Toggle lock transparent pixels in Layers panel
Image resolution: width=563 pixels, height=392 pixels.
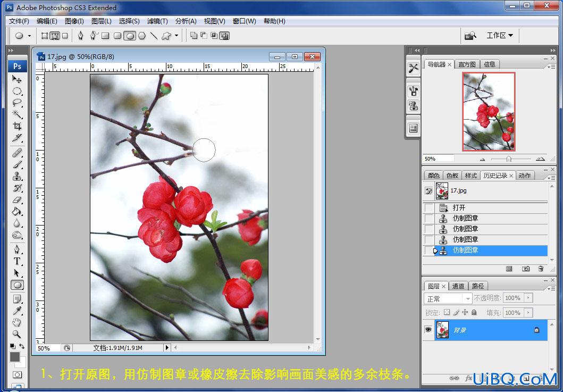pyautogui.click(x=447, y=312)
